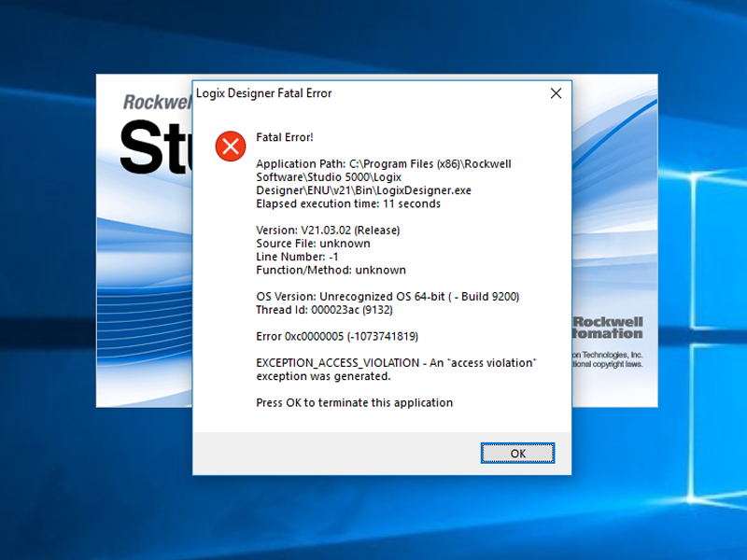Click the Rockwell heading on the Studio splash screen
The image size is (747, 560).
coord(157,102)
